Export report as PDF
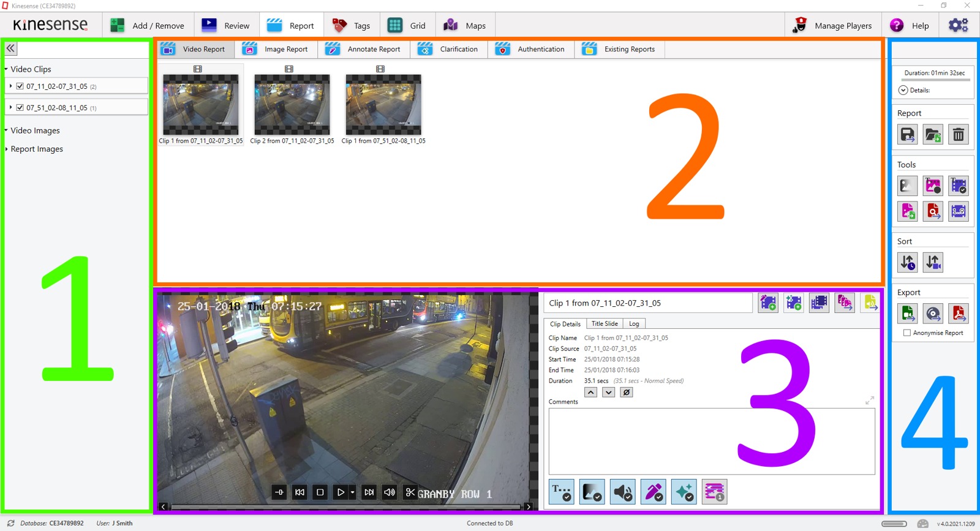980x531 pixels. click(x=959, y=314)
